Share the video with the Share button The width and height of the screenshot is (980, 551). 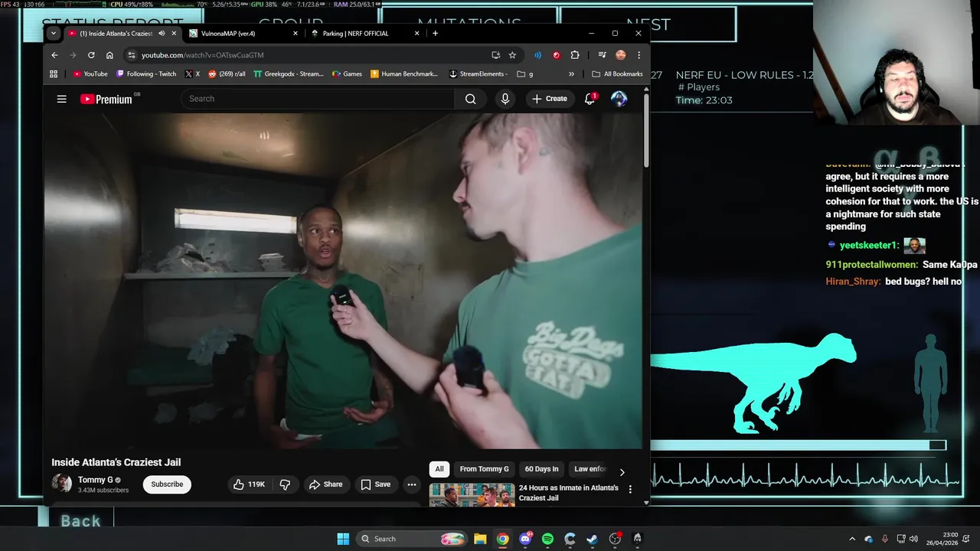pos(325,484)
